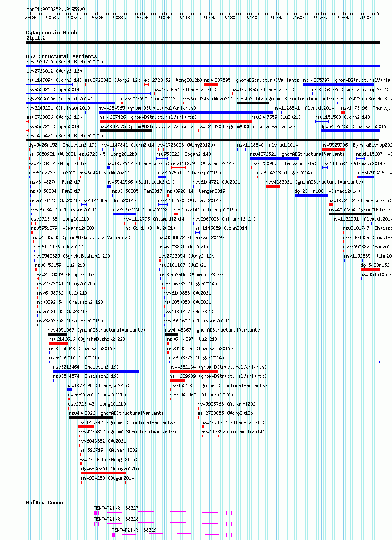This screenshot has height=540, width=392.
Task: Select nsv4284565 gnomAD variant label
Action: tap(147, 108)
